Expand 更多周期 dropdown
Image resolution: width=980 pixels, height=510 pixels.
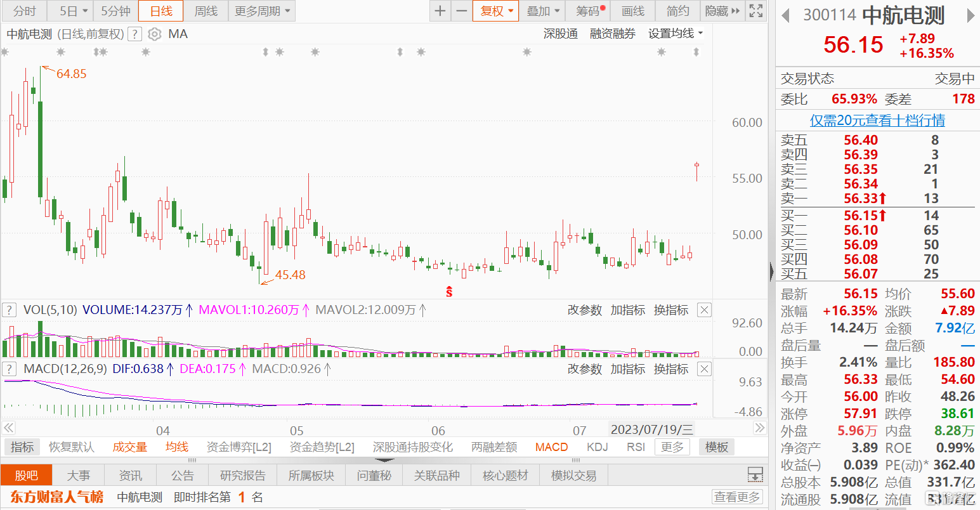[262, 11]
